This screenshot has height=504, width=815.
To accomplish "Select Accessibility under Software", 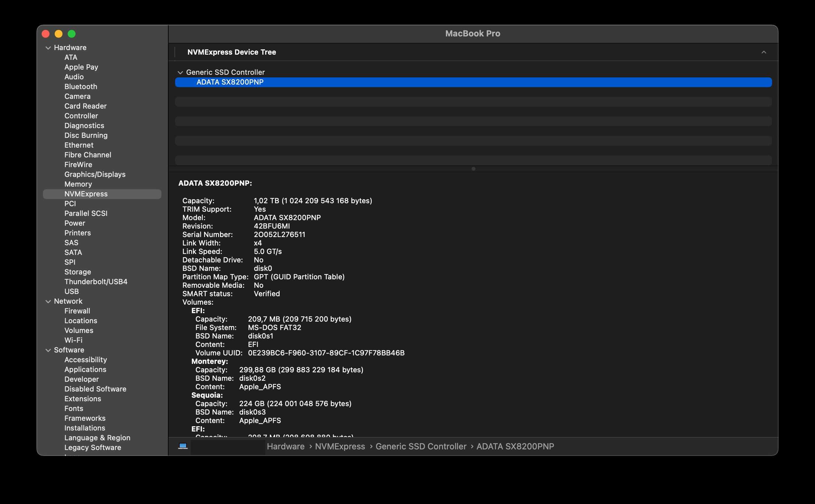I will click(85, 360).
